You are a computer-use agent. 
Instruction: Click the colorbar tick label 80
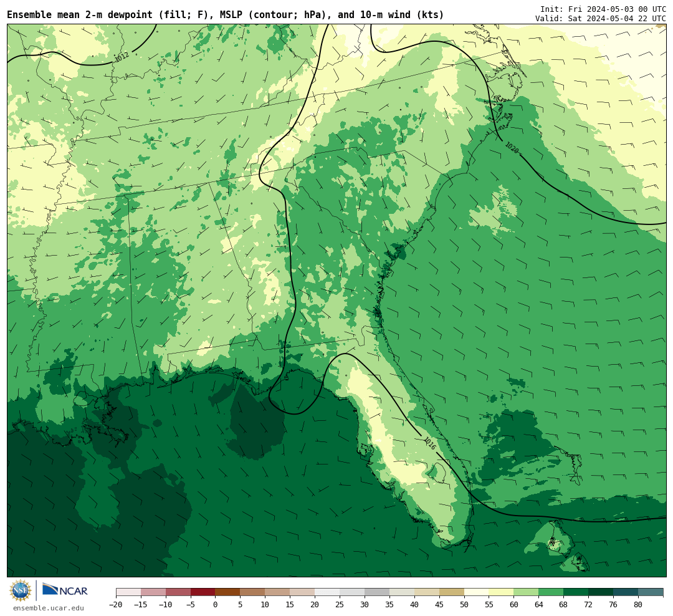639,604
